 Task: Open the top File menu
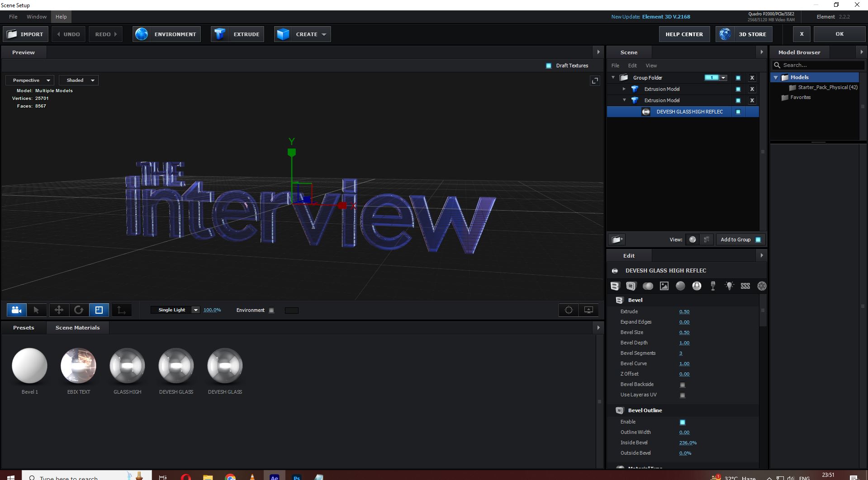[13, 17]
